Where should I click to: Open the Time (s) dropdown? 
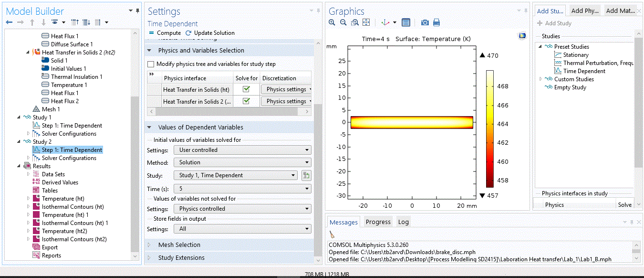point(242,189)
